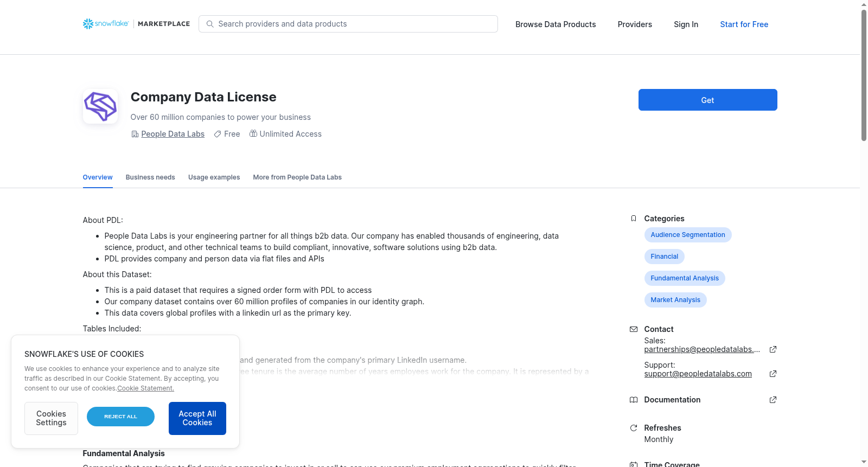
Task: Click the price tag icon beside Free
Action: [x=218, y=134]
